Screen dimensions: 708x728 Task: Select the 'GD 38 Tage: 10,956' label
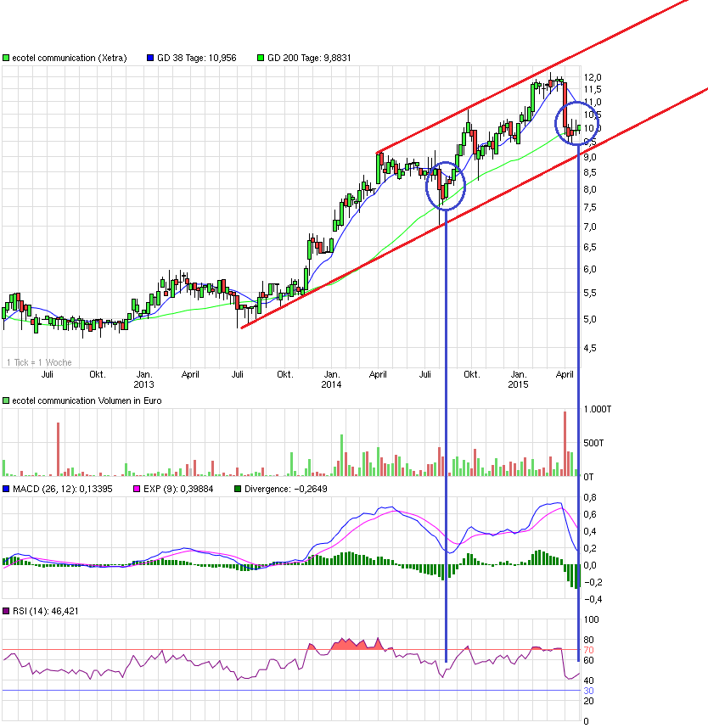pyautogui.click(x=196, y=58)
